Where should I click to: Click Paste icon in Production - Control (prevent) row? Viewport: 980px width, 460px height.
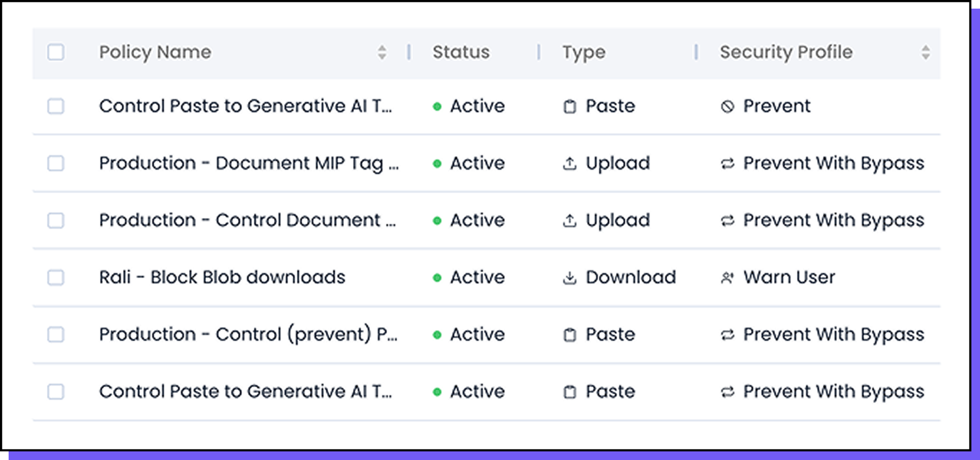570,335
